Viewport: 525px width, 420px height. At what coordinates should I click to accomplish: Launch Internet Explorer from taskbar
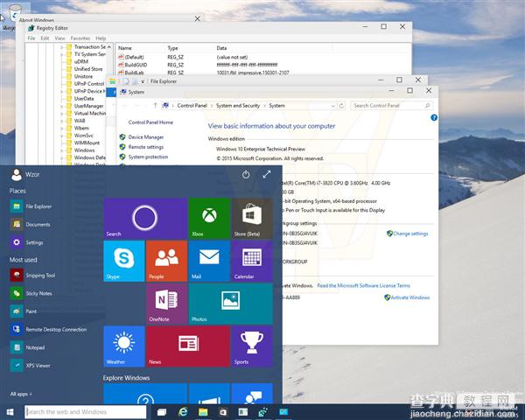[183, 412]
